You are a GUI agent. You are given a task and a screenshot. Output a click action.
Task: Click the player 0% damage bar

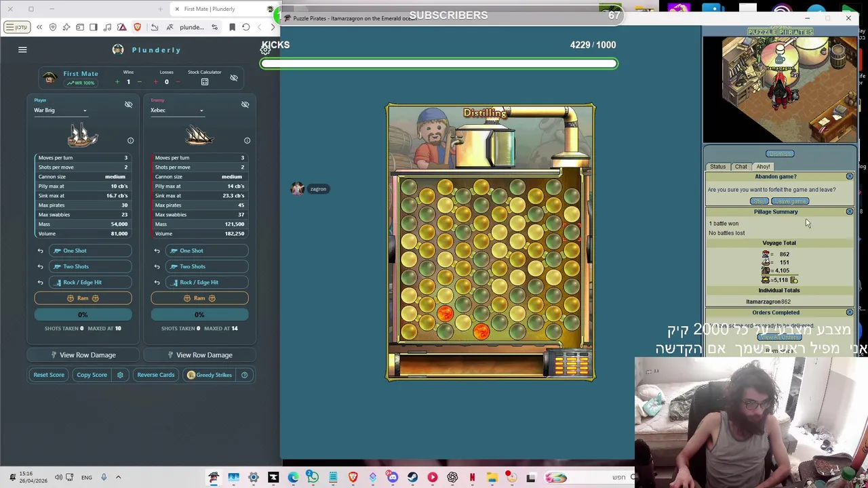83,314
